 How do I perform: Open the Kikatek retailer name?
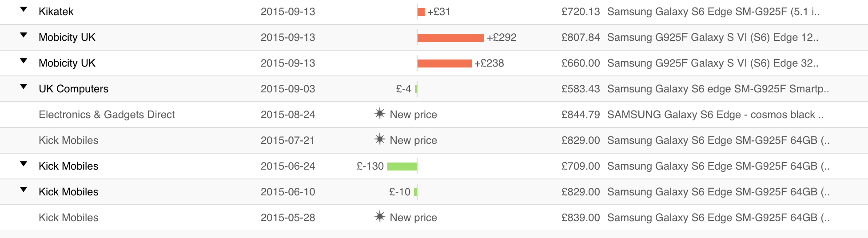[56, 12]
